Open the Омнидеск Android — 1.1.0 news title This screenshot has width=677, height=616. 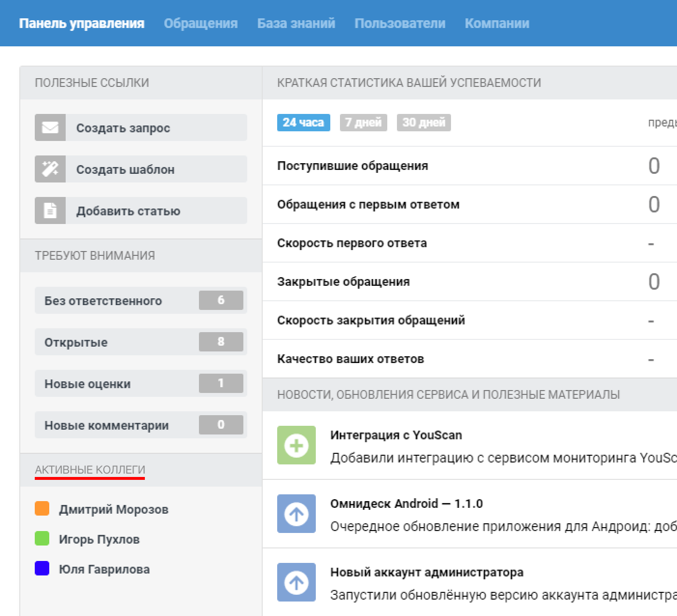click(x=407, y=504)
